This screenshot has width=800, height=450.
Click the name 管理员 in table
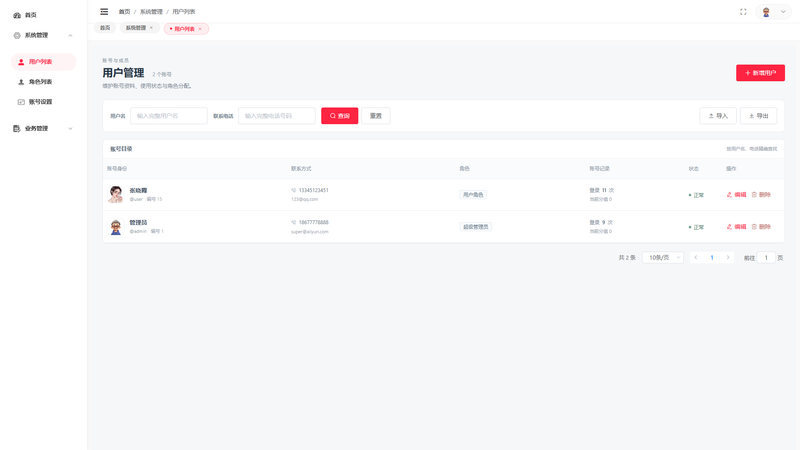[138, 222]
